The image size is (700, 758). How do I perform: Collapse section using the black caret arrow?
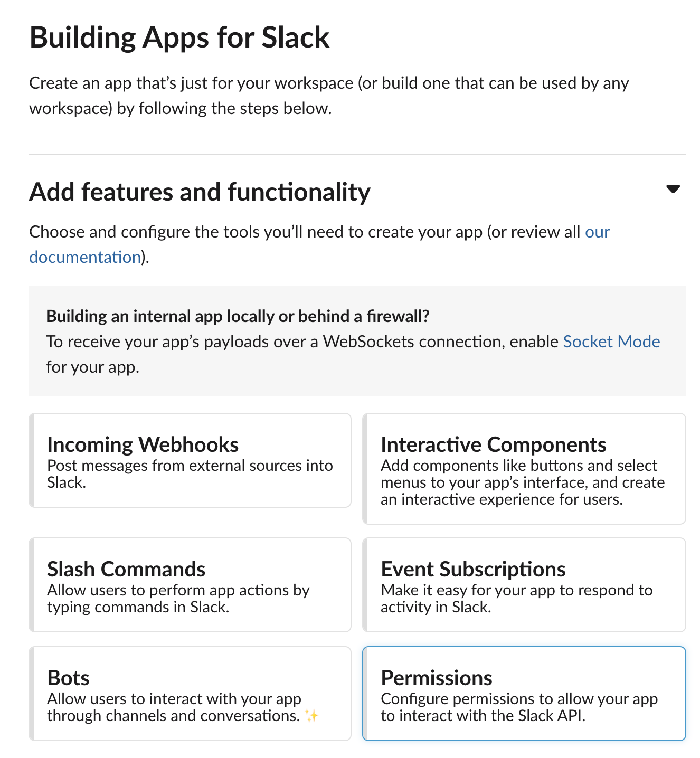673,189
